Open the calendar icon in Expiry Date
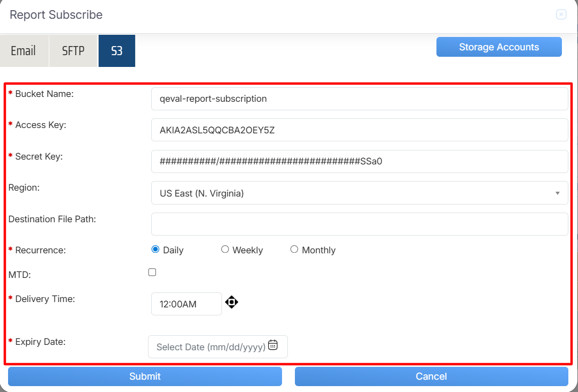This screenshot has width=578, height=392. [x=273, y=345]
